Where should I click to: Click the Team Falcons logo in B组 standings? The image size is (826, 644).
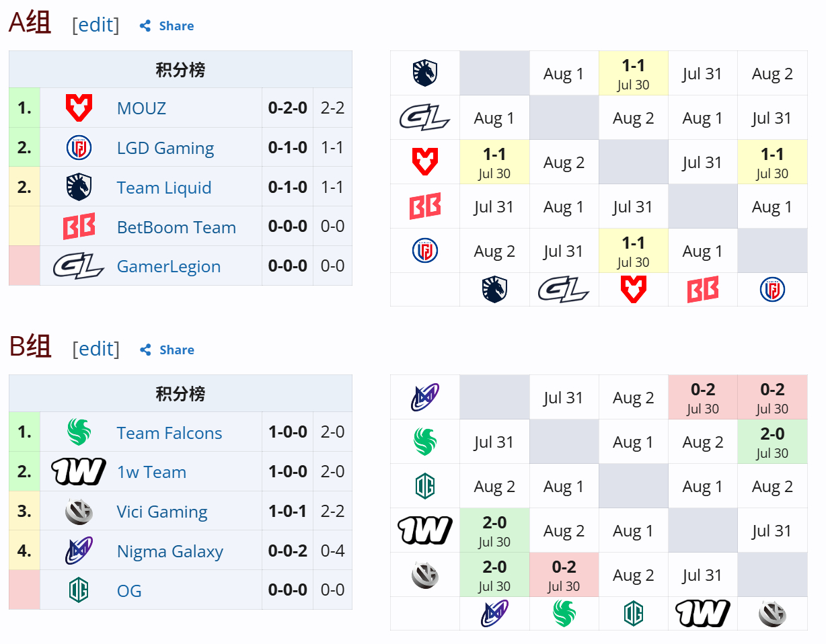[79, 432]
